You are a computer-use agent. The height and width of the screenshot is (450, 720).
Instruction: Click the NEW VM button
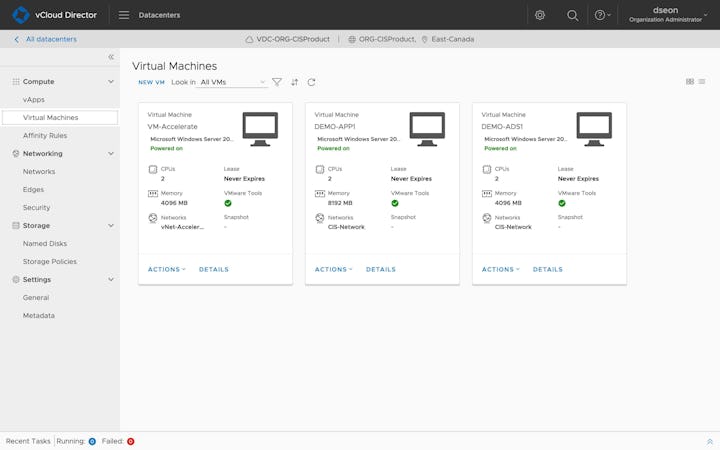click(151, 82)
